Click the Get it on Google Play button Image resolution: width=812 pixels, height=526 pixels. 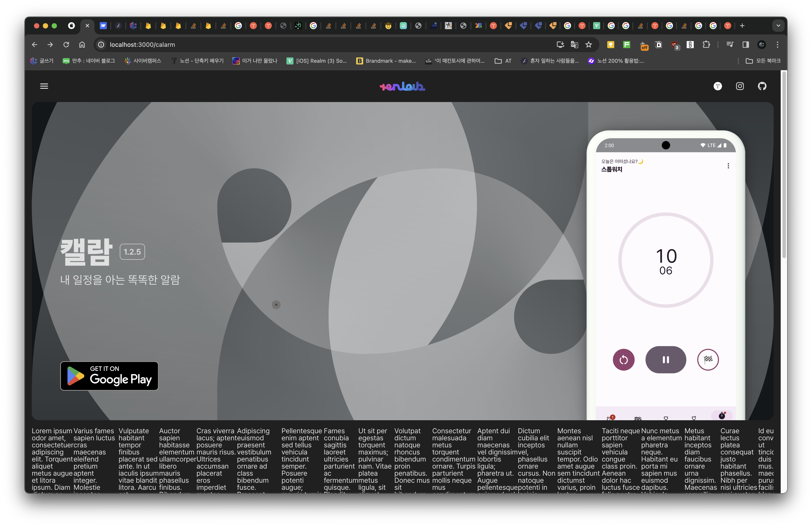pos(109,375)
